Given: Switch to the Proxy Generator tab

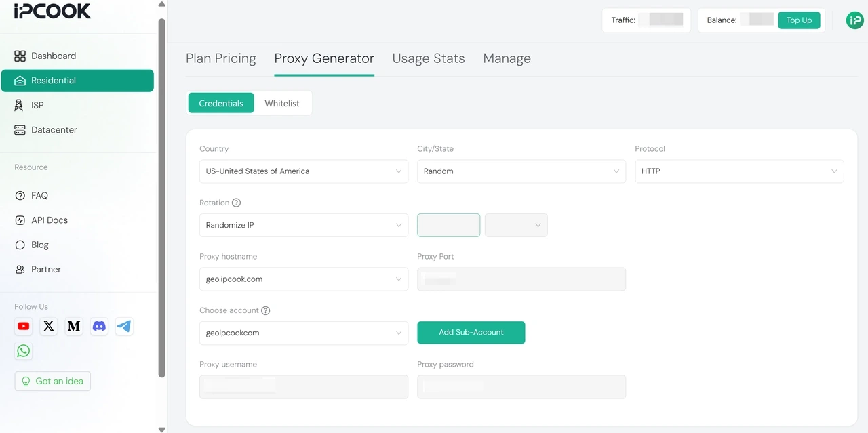Looking at the screenshot, I should (x=324, y=58).
